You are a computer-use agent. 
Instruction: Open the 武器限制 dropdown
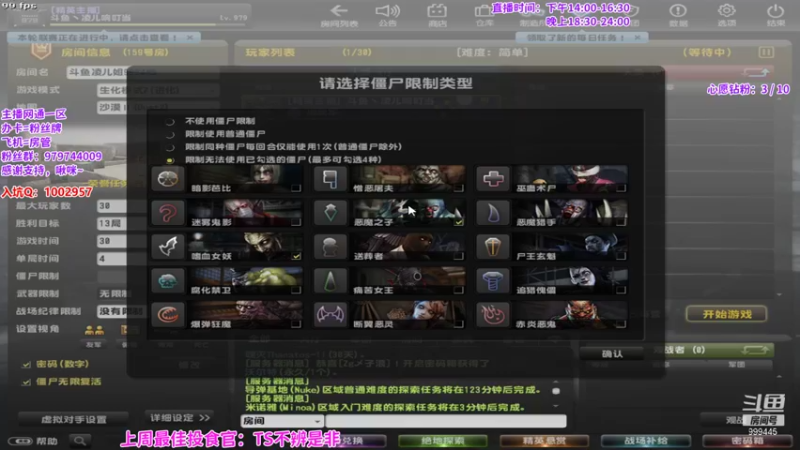(113, 294)
